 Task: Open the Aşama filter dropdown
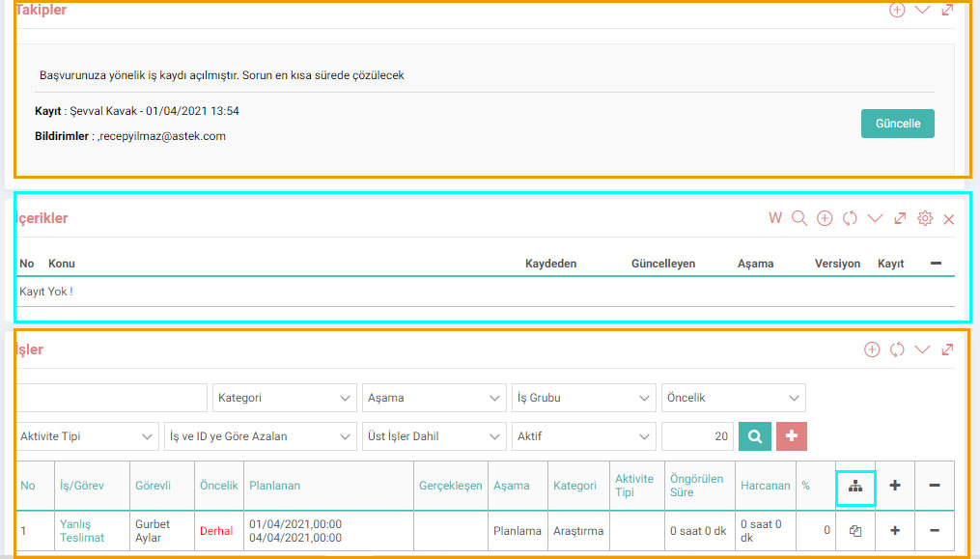434,398
